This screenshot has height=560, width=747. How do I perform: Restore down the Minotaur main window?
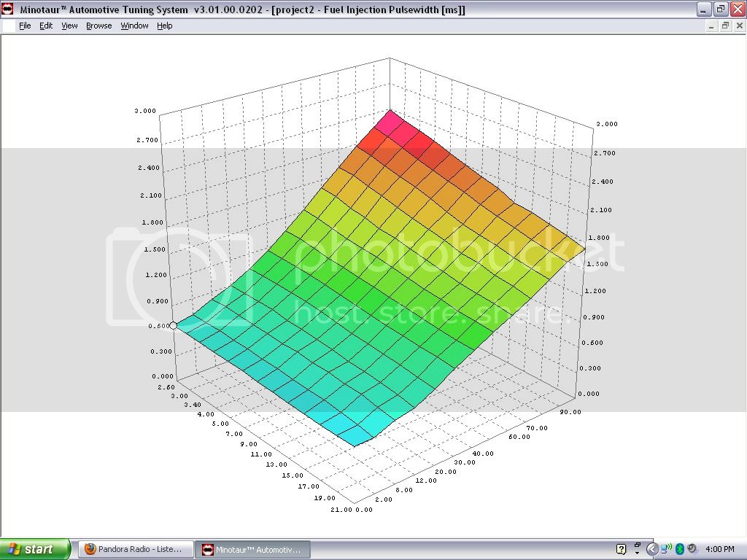(x=721, y=9)
